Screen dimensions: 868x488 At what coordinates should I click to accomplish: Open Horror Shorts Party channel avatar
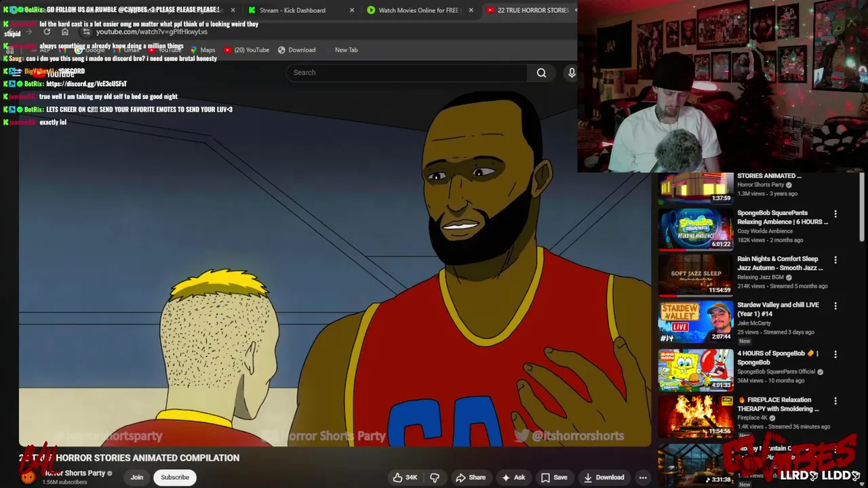click(28, 477)
